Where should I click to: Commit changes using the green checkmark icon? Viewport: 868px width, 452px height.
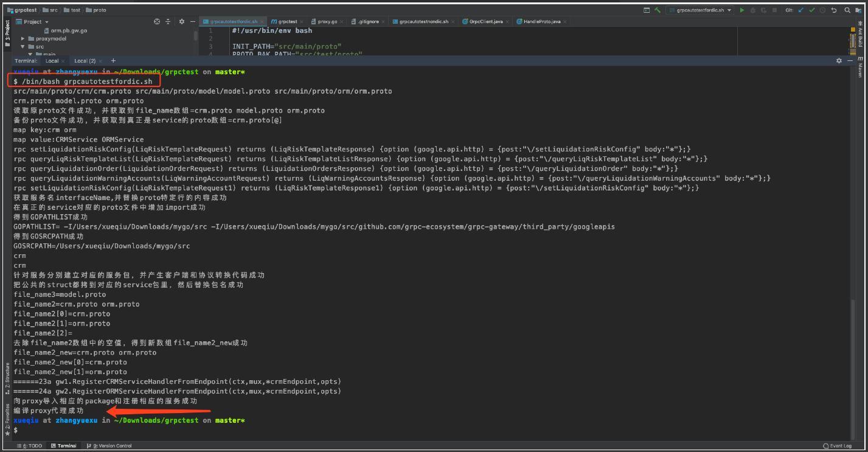[812, 10]
